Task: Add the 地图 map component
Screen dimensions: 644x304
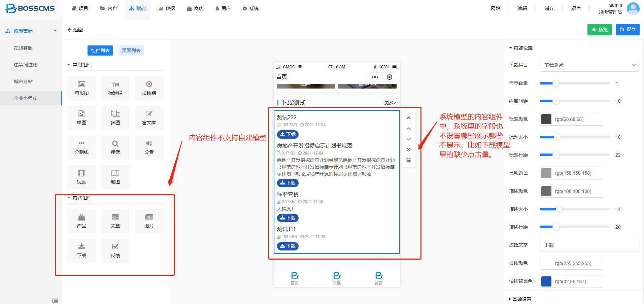Action: (115, 177)
